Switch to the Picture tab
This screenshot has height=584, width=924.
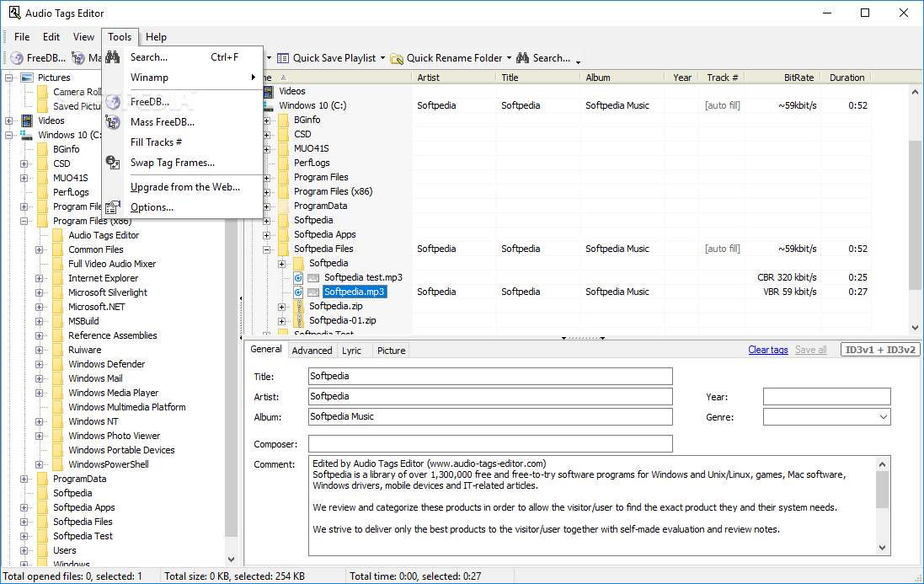pos(392,351)
